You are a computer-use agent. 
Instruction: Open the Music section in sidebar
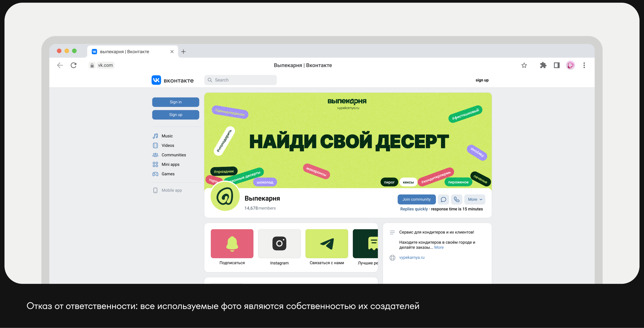[167, 136]
